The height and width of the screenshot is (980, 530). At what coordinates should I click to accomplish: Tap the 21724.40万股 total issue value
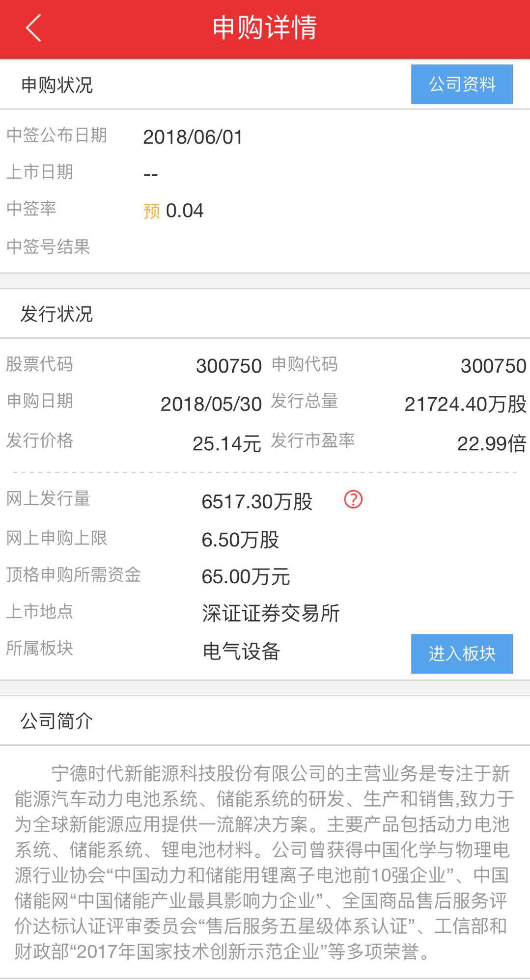(x=466, y=404)
